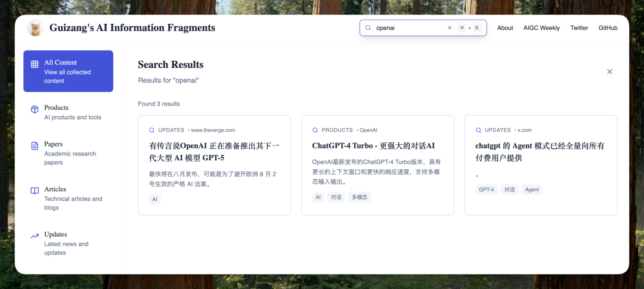Click UPDATES label on x.com card
This screenshot has height=289, width=644.
coord(498,130)
